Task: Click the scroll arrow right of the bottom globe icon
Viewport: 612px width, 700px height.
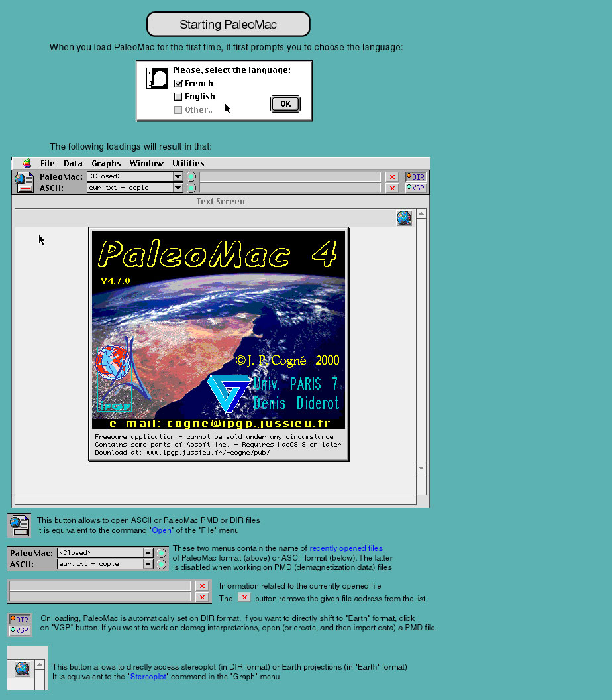Action: pyautogui.click(x=40, y=664)
